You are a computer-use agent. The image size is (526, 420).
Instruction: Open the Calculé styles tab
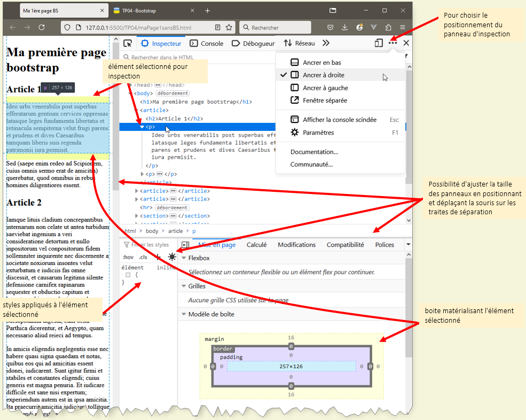256,245
